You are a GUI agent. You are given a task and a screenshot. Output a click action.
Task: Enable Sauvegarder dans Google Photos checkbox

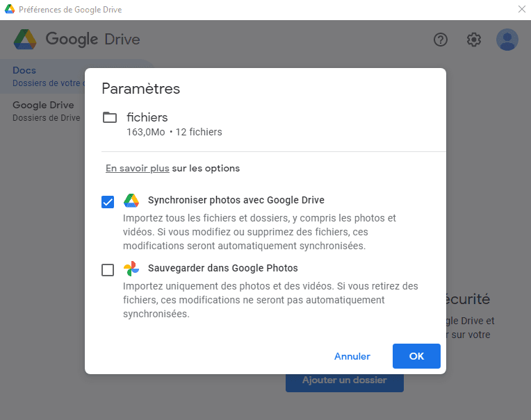click(108, 270)
